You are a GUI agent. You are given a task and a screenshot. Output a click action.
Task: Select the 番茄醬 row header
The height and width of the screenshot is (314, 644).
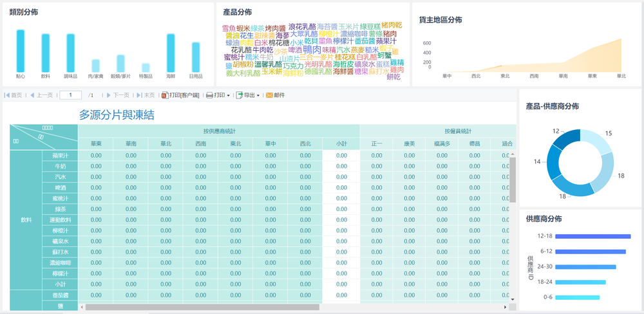click(x=60, y=295)
